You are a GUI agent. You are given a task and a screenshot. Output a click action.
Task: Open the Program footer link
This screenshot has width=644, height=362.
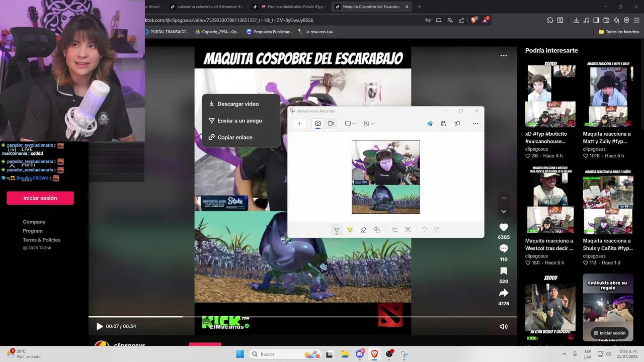click(33, 231)
